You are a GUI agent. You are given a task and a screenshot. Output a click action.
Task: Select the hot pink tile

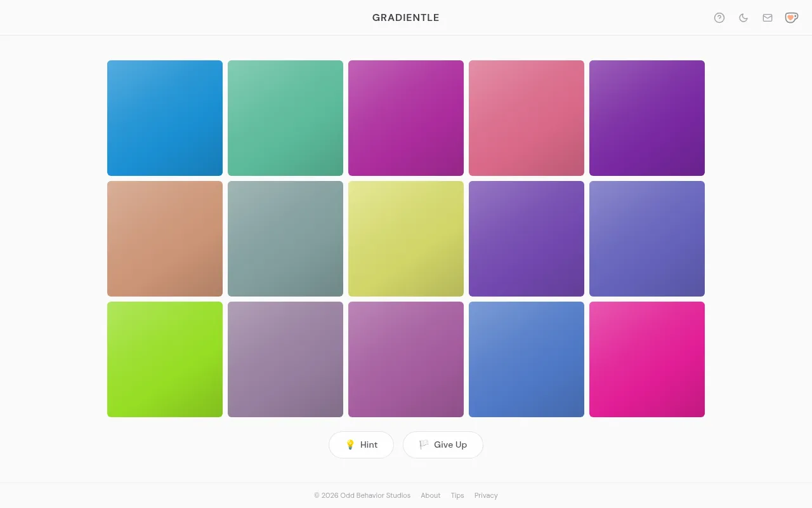(x=647, y=359)
